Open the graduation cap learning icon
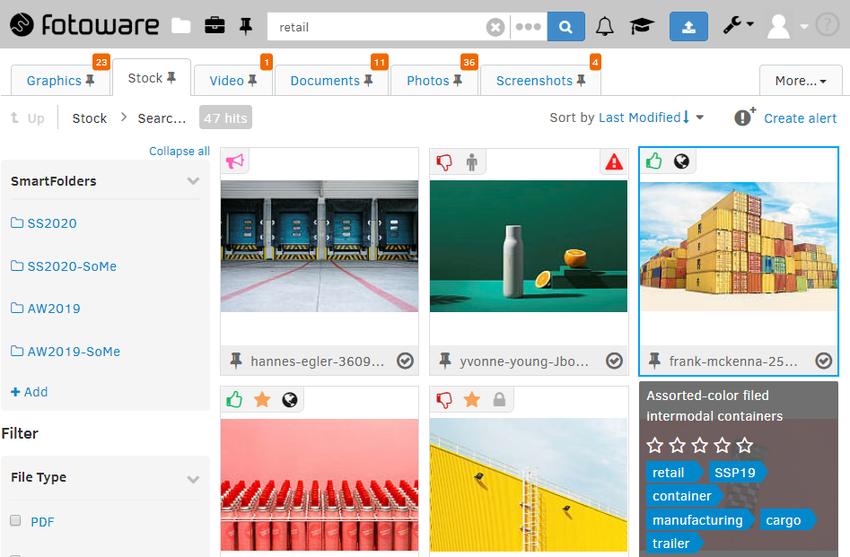 coord(641,27)
